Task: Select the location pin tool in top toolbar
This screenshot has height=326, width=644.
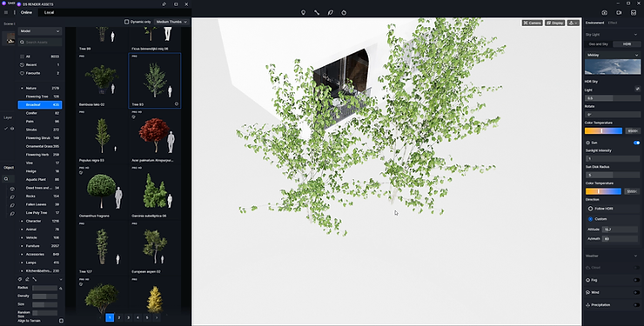Action: tap(303, 12)
